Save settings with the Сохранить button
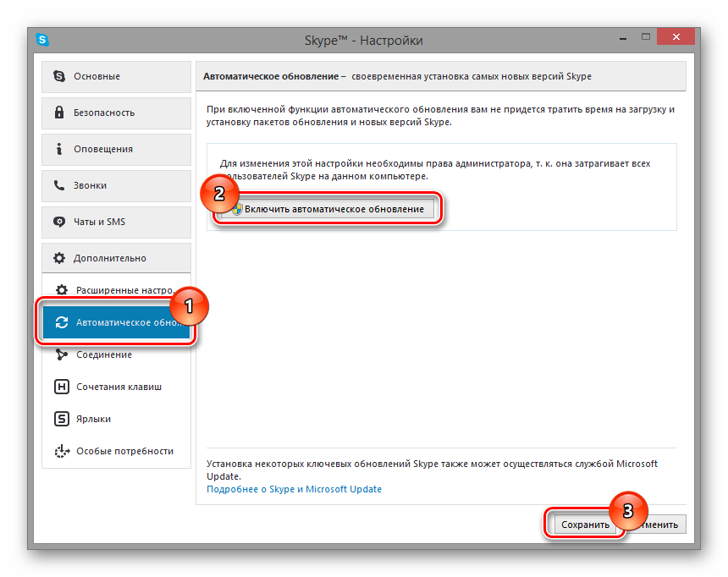This screenshot has width=728, height=577. tap(585, 525)
